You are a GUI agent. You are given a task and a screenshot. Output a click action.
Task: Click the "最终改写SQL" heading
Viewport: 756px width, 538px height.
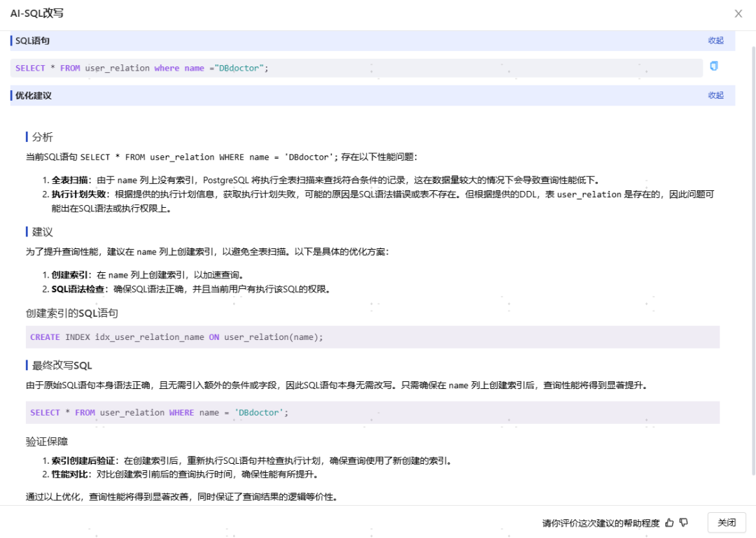(62, 365)
